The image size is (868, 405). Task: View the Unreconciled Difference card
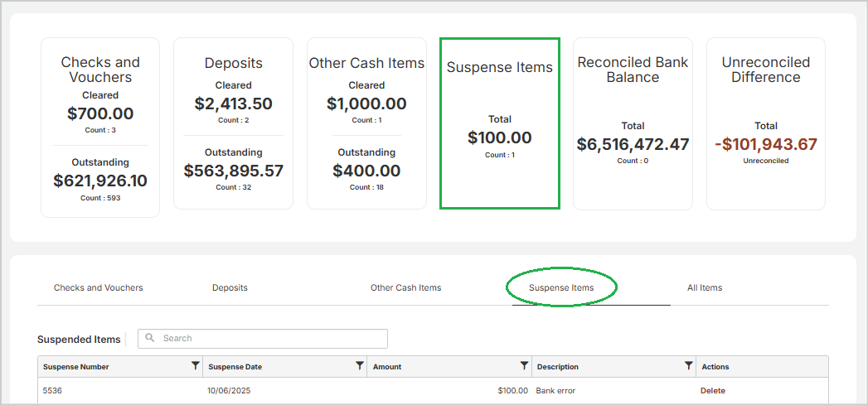(765, 123)
